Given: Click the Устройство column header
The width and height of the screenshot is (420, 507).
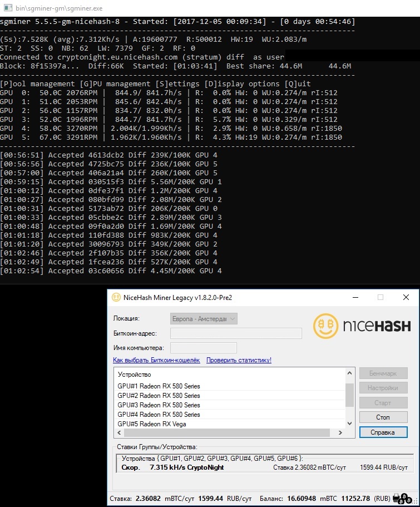Looking at the screenshot, I should click(x=134, y=375).
